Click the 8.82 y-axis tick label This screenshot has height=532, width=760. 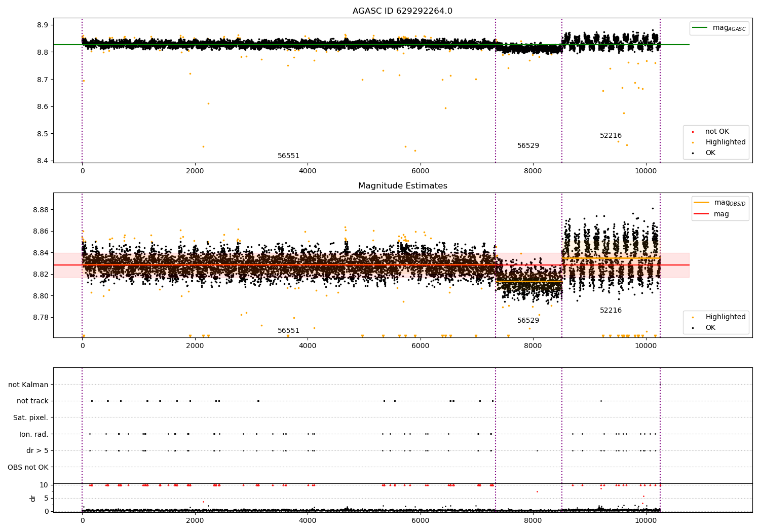coord(41,275)
